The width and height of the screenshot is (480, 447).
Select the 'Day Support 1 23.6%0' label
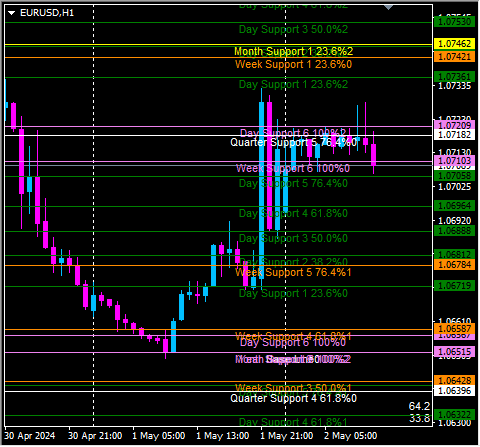pos(293,293)
